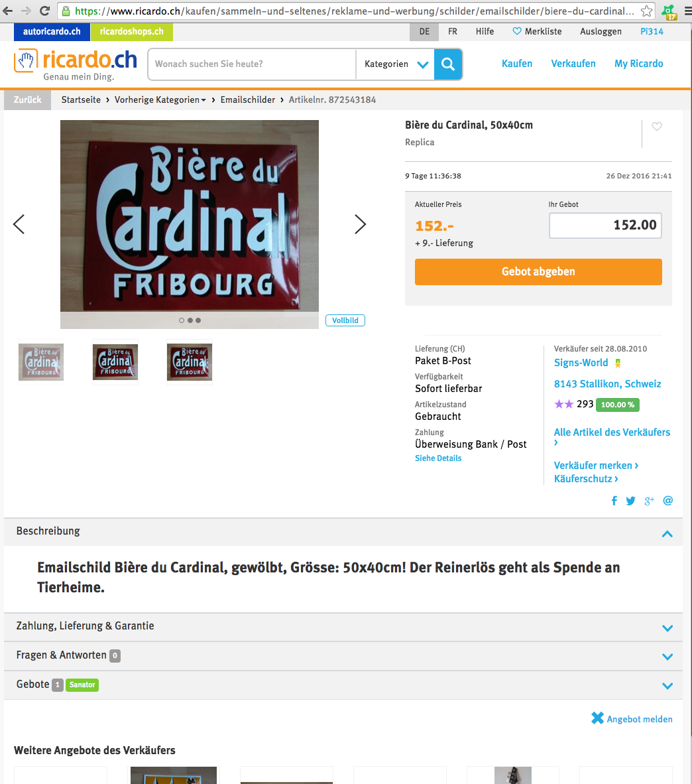Viewport: 692px width, 784px height.
Task: Click the browser reload icon
Action: click(44, 11)
